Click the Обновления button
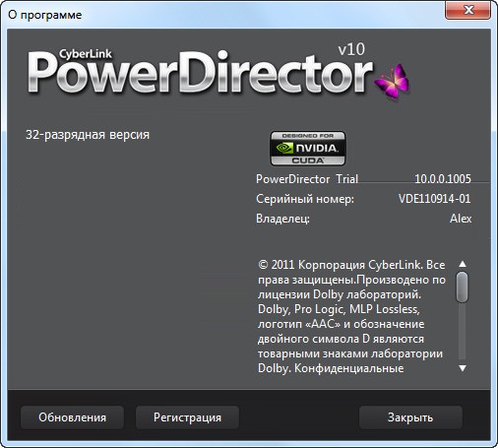The height and width of the screenshot is (448, 498). [x=72, y=417]
